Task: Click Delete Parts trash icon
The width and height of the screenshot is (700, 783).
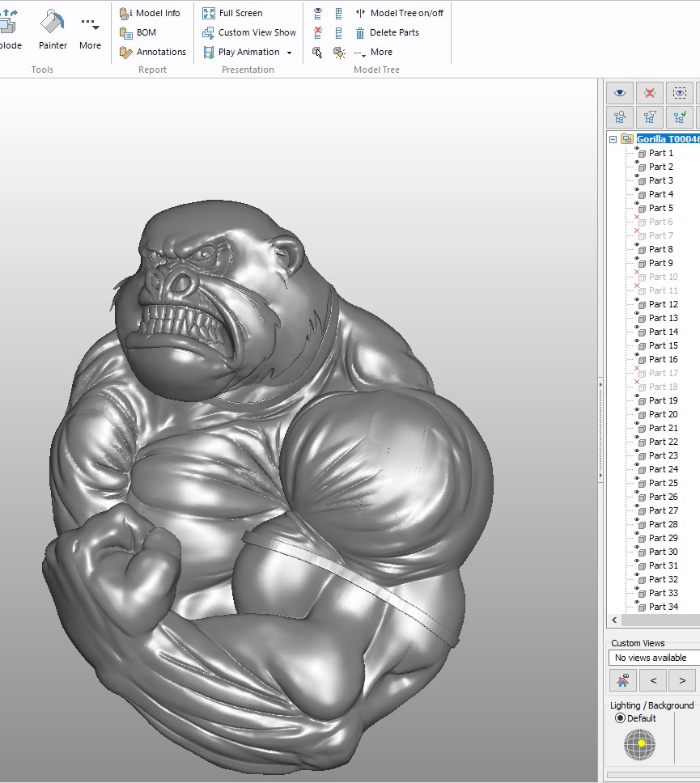Action: [x=360, y=32]
